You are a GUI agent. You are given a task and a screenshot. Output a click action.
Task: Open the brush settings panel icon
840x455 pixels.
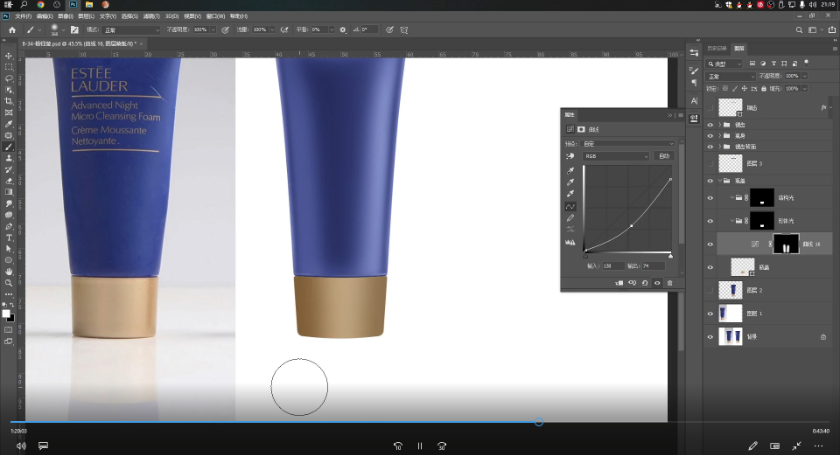tap(75, 30)
